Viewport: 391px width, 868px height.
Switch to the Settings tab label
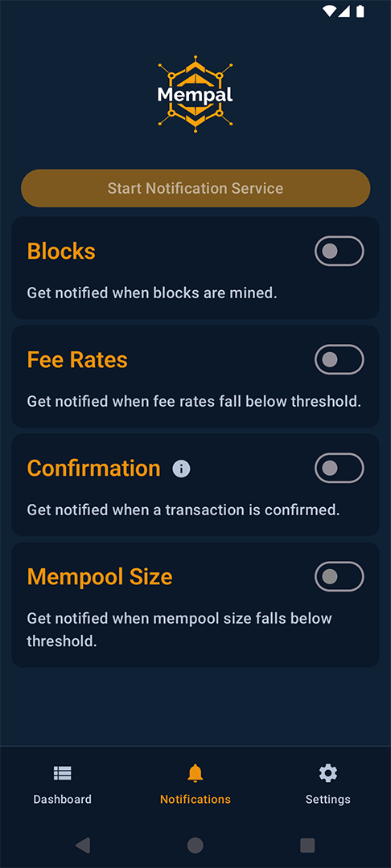328,800
